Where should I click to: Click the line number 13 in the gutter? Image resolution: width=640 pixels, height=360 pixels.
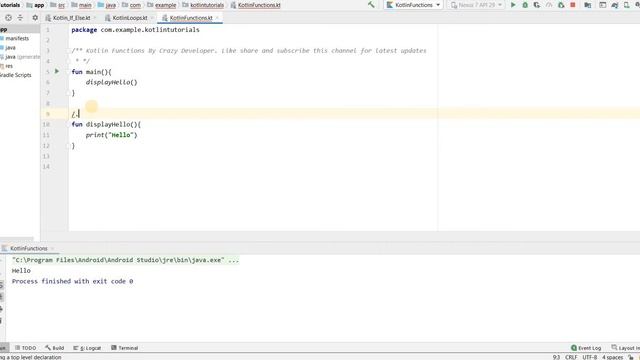pyautogui.click(x=46, y=156)
